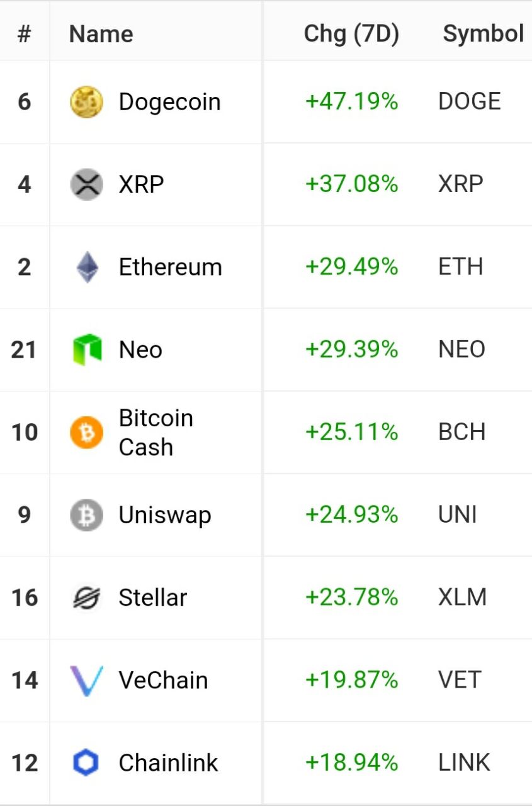This screenshot has height=806, width=532.
Task: Sort by the Chg (7D) column header
Action: click(x=351, y=33)
